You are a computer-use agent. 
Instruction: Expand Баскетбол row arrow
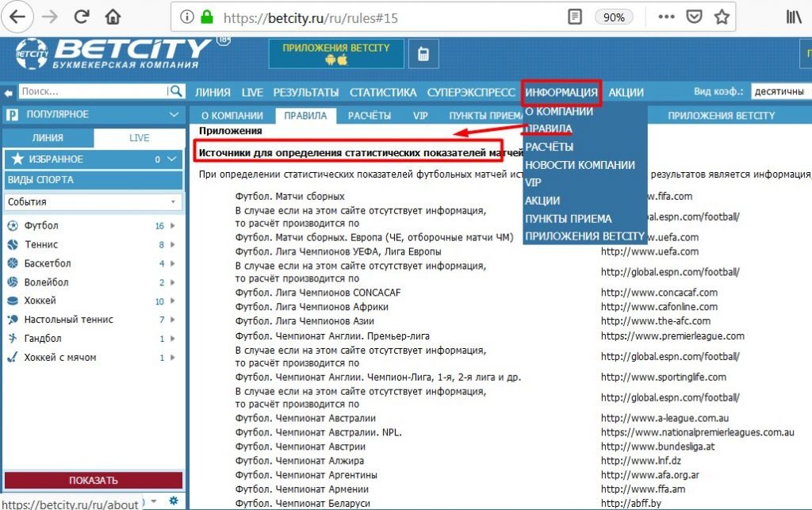[172, 263]
